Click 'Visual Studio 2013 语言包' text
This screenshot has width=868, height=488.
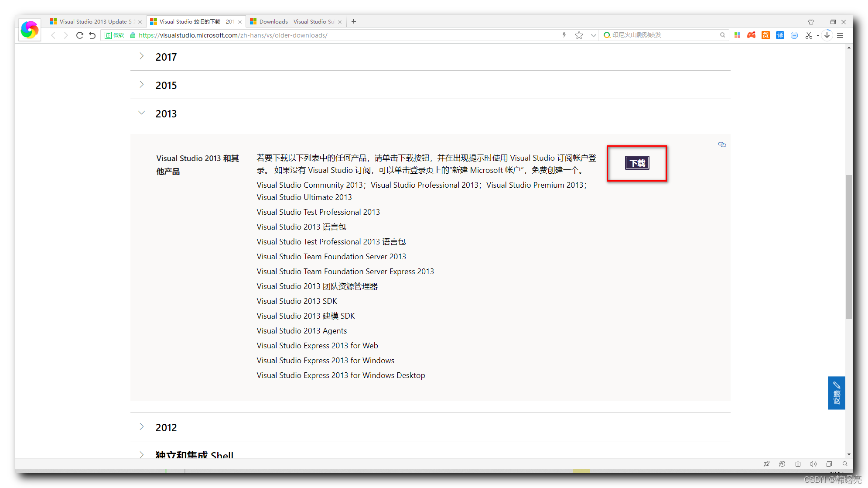pos(301,227)
